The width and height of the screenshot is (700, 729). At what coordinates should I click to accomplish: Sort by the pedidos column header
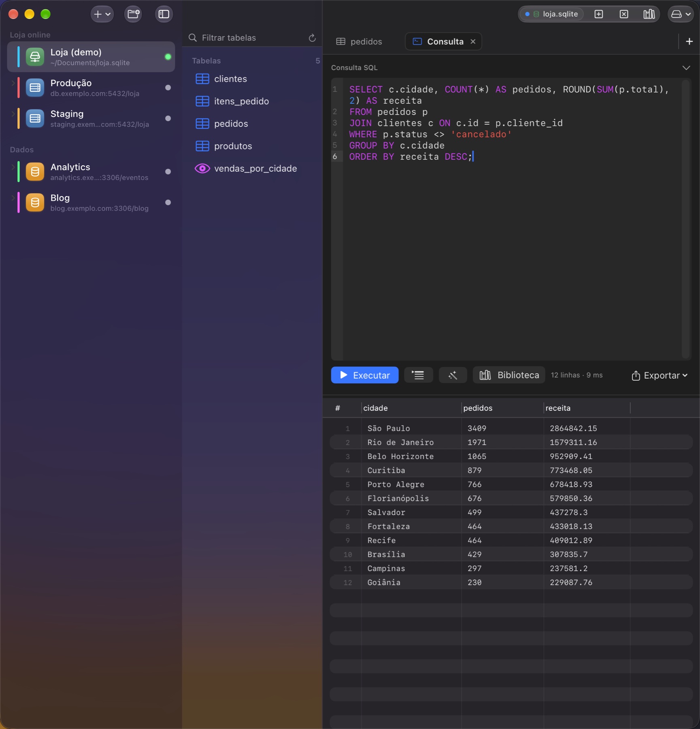[x=502, y=408]
